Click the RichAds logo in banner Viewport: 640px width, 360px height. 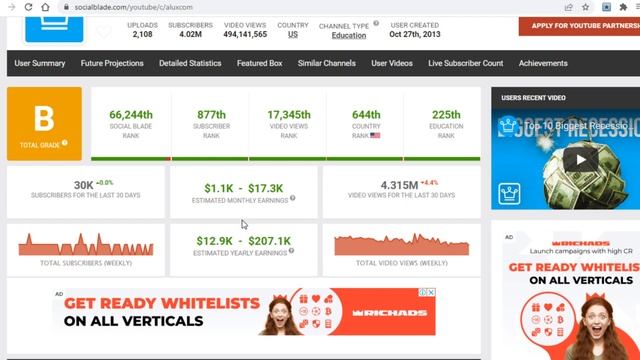tap(390, 313)
